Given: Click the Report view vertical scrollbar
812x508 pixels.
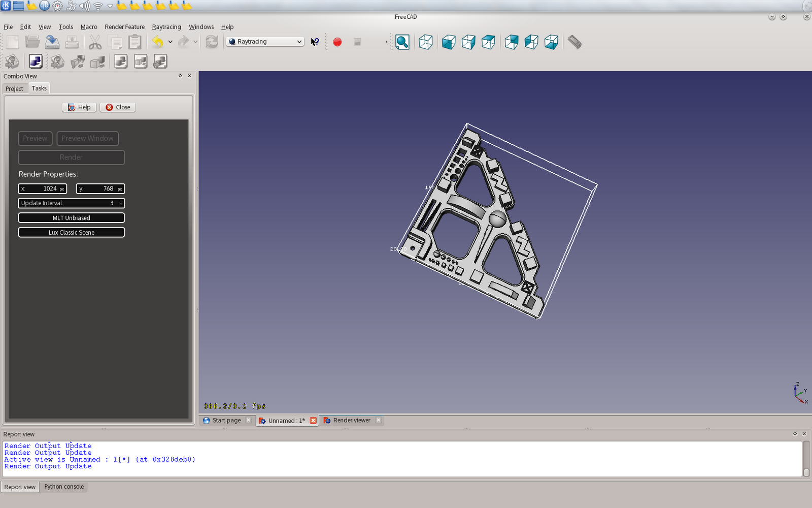Looking at the screenshot, I should pyautogui.click(x=806, y=459).
